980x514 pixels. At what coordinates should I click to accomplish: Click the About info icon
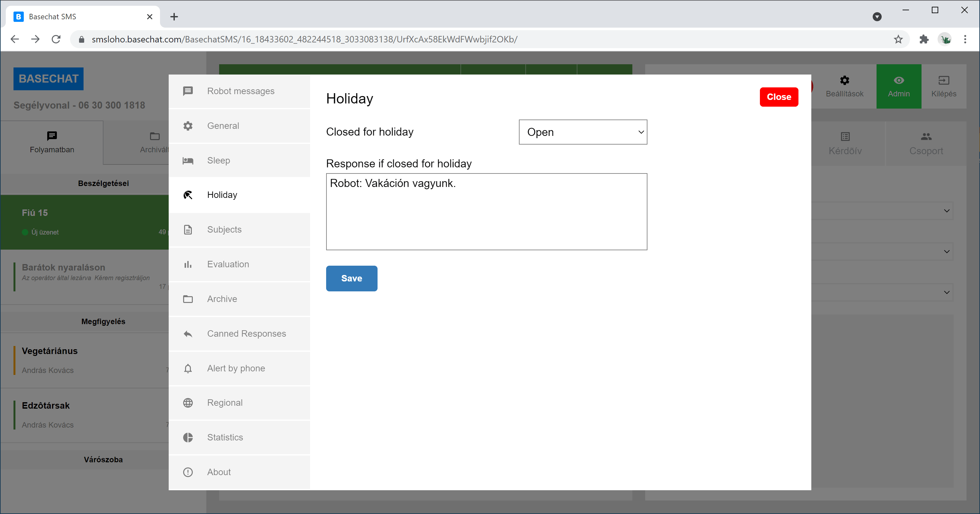pos(188,472)
